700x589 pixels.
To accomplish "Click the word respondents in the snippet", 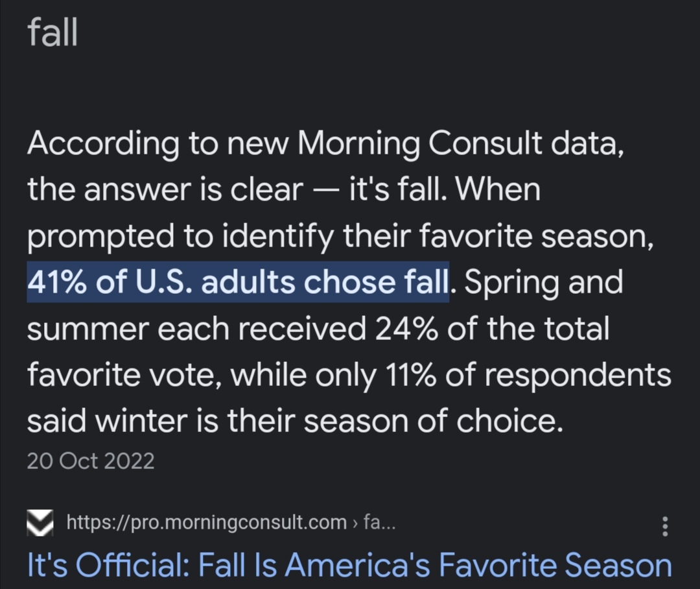I will coord(577,376).
